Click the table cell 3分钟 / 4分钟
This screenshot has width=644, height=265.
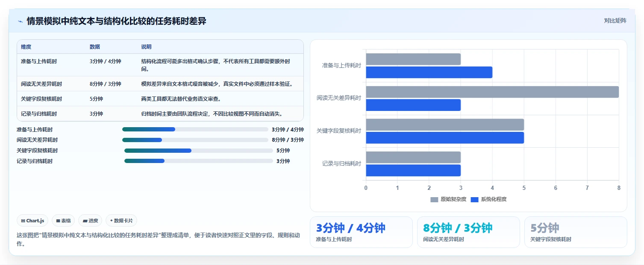106,61
